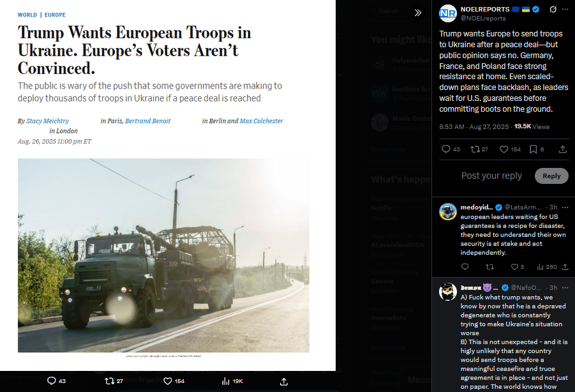This screenshot has height=392, width=575.
Task: Share medoyid comment
Action: [565, 267]
